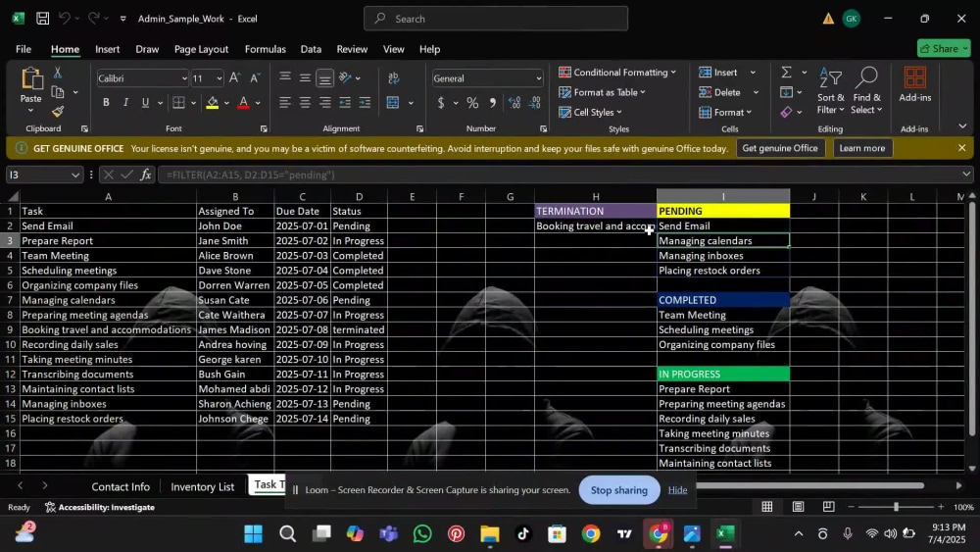
Task: Click Increase Indent icon
Action: pos(365,103)
